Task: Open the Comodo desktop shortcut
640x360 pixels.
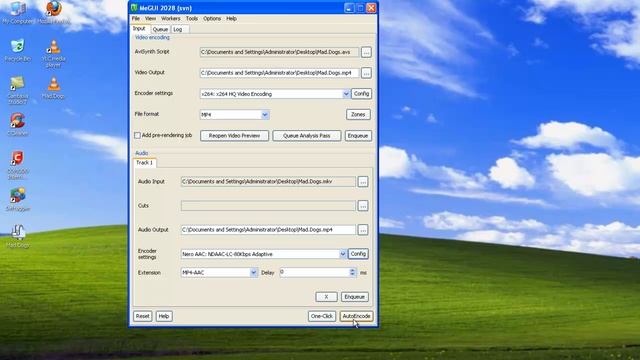Action: point(18,165)
